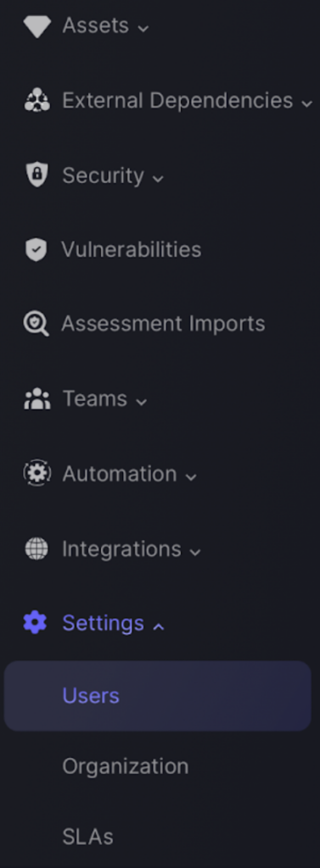
Task: Click the Integrations globe icon
Action: click(x=36, y=548)
